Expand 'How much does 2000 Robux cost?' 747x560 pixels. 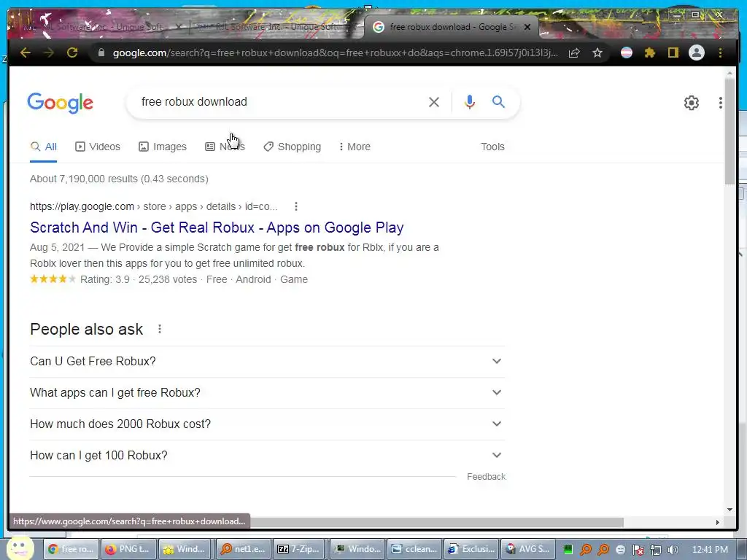pos(267,424)
